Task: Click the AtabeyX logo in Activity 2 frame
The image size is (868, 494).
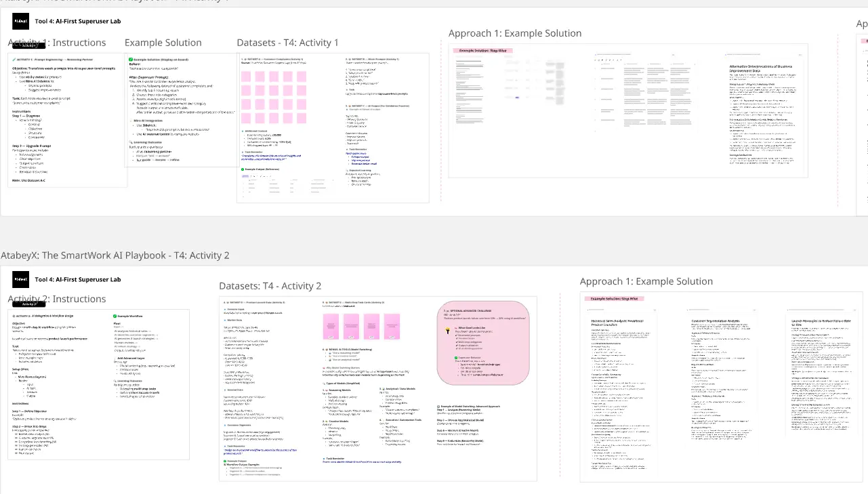Action: [21, 279]
